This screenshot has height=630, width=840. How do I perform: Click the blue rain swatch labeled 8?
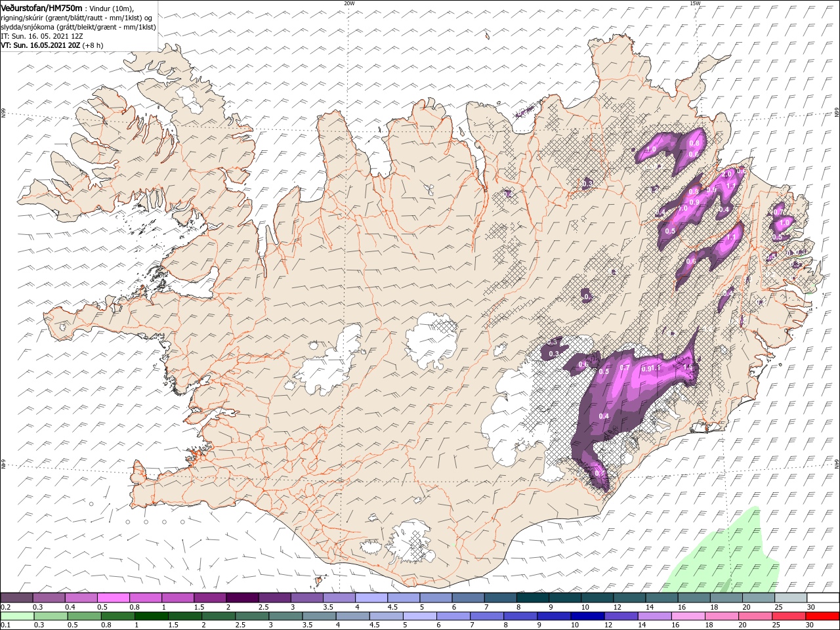tap(520, 616)
